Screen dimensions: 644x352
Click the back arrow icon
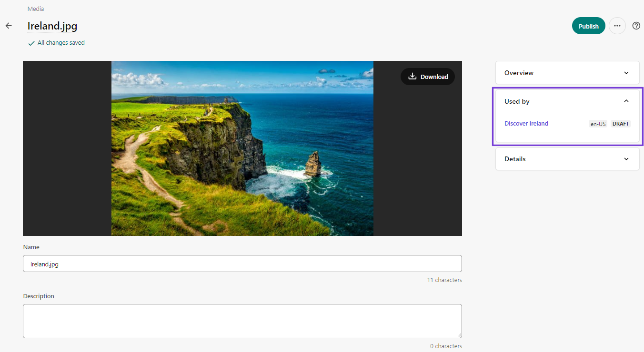[x=9, y=26]
